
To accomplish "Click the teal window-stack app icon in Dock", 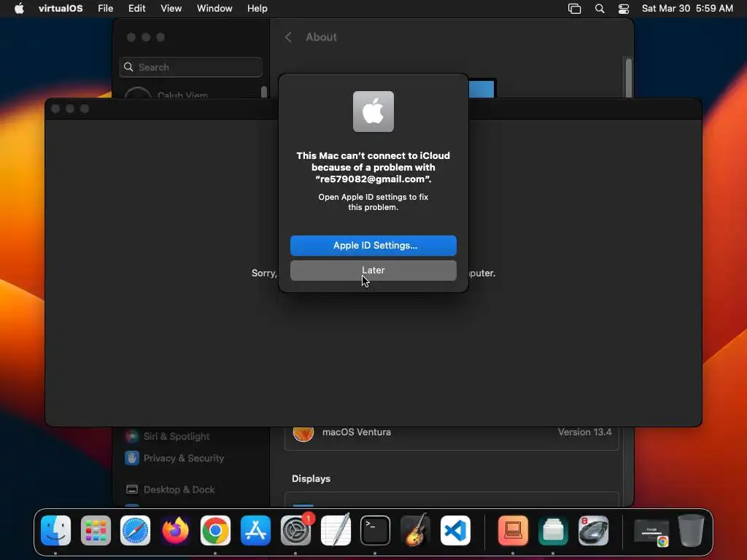I will pos(553,531).
